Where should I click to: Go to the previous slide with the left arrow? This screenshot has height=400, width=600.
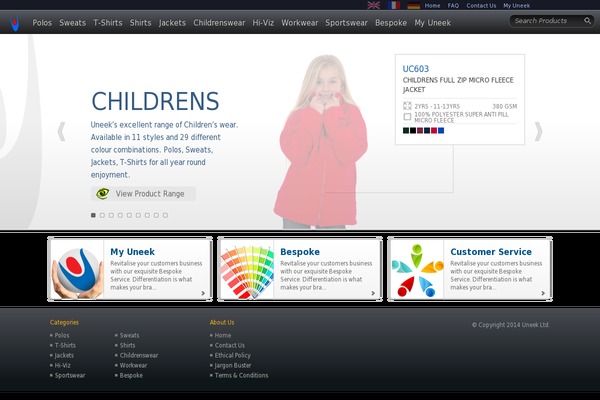tap(61, 132)
